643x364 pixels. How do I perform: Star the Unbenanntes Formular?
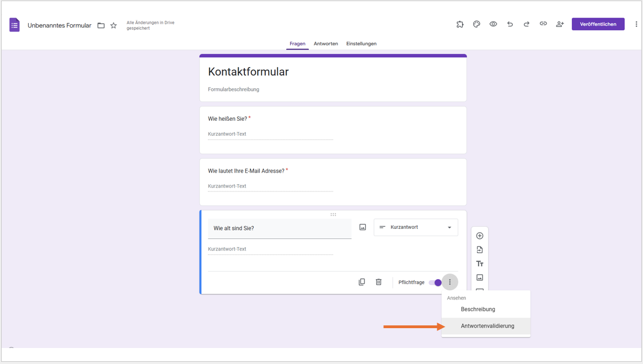pyautogui.click(x=114, y=25)
